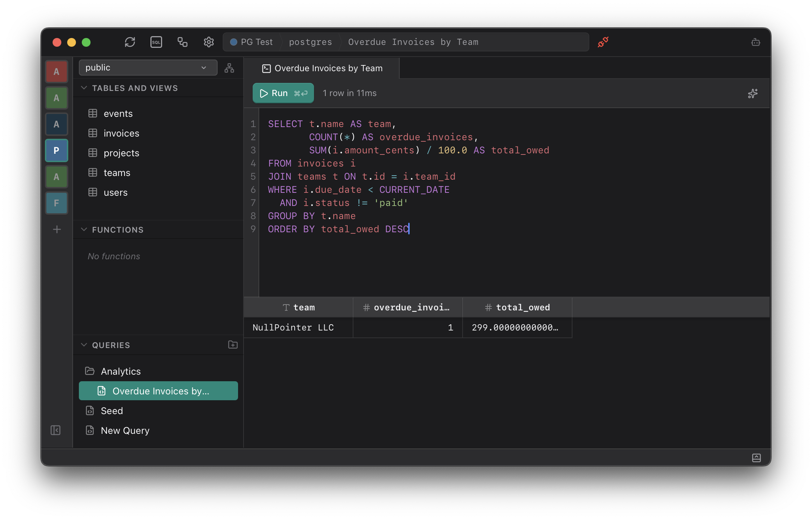The image size is (812, 520).
Task: Collapse the TABLES AND VIEWS section
Action: tap(84, 88)
